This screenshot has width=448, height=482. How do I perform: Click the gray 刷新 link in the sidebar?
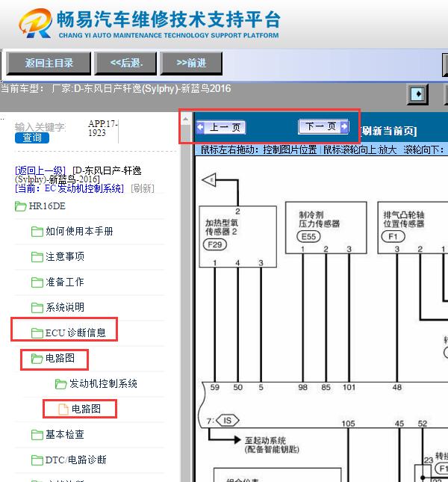143,188
